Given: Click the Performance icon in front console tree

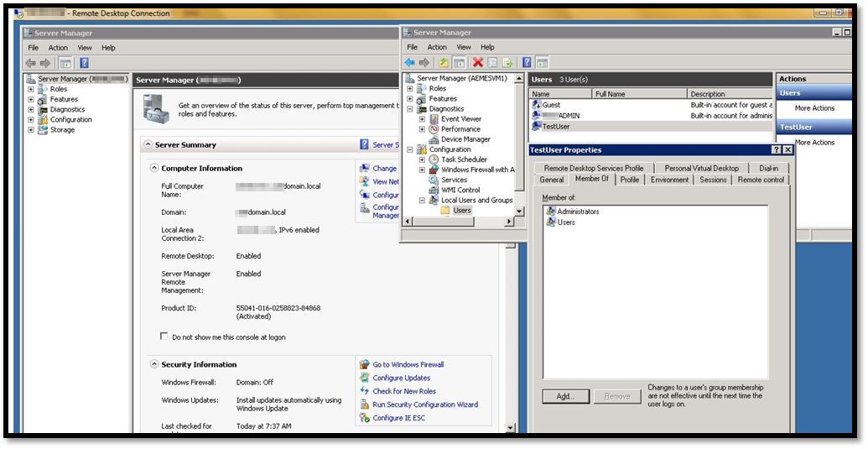Looking at the screenshot, I should [434, 128].
